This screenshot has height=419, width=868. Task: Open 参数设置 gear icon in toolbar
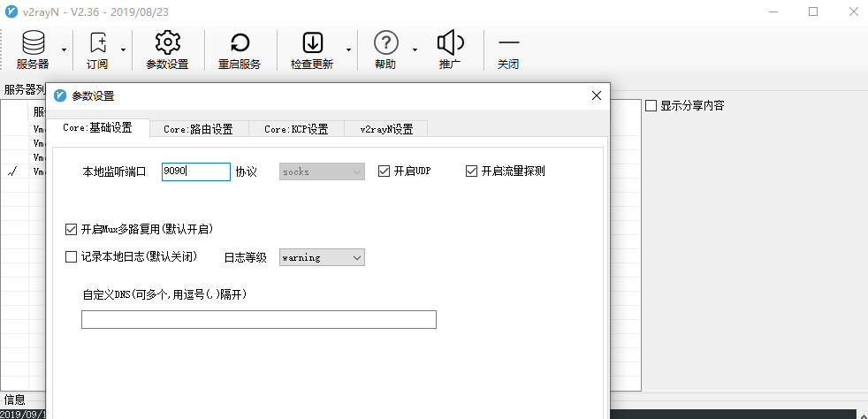(167, 50)
